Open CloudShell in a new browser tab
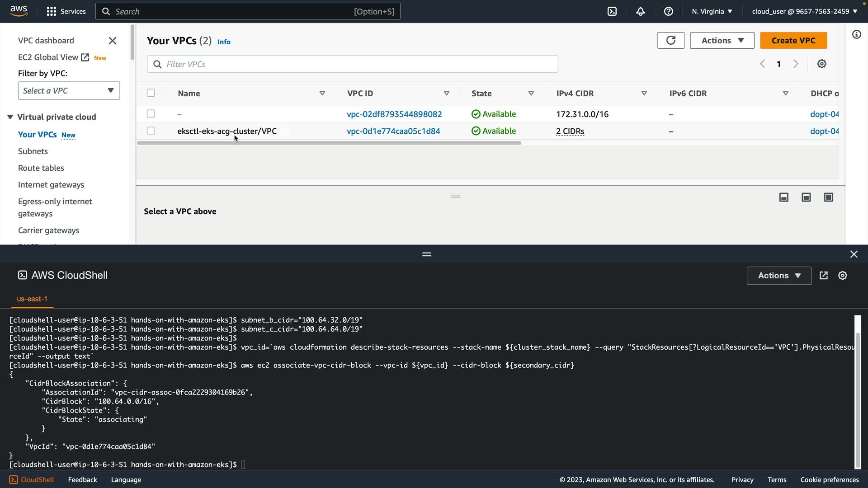 [823, 275]
